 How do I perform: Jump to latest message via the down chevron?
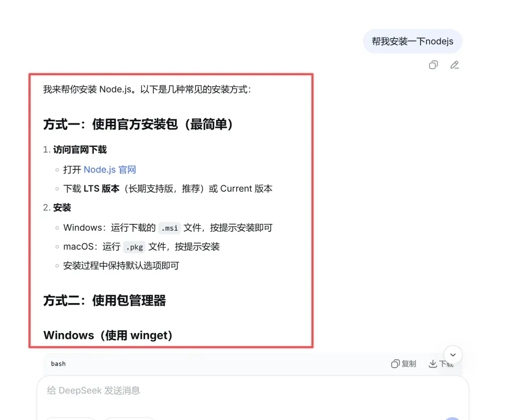click(453, 354)
